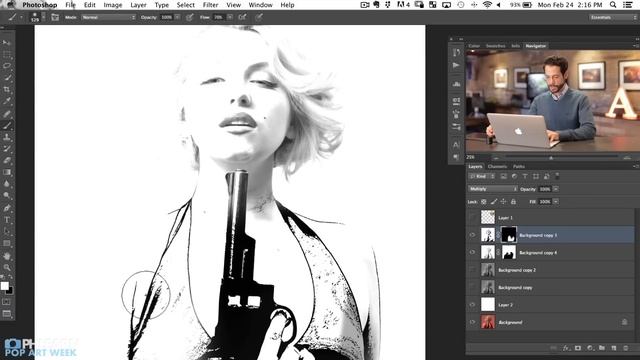Select the Zoom tool
The image size is (640, 360).
point(7,268)
